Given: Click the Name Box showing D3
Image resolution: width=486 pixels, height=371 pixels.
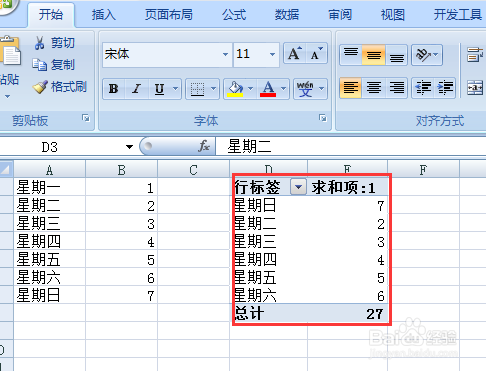Looking at the screenshot, I should click(62, 147).
